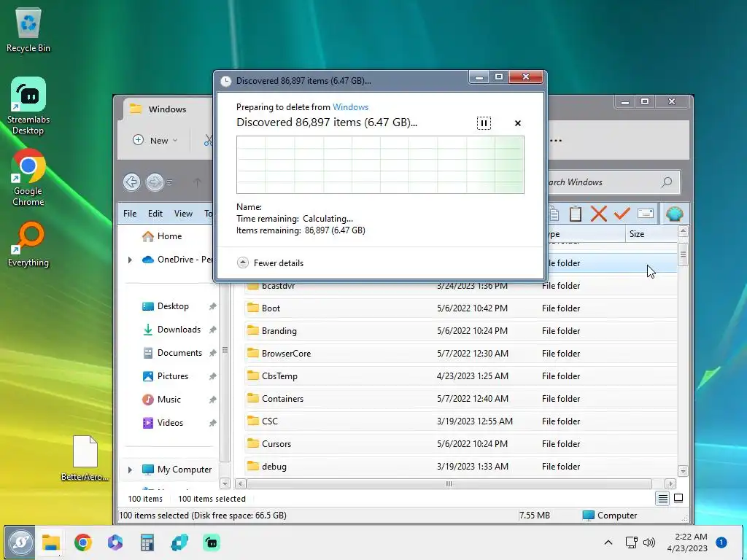The height and width of the screenshot is (560, 747).
Task: Open Everything search desktop shortcut
Action: pos(28,244)
